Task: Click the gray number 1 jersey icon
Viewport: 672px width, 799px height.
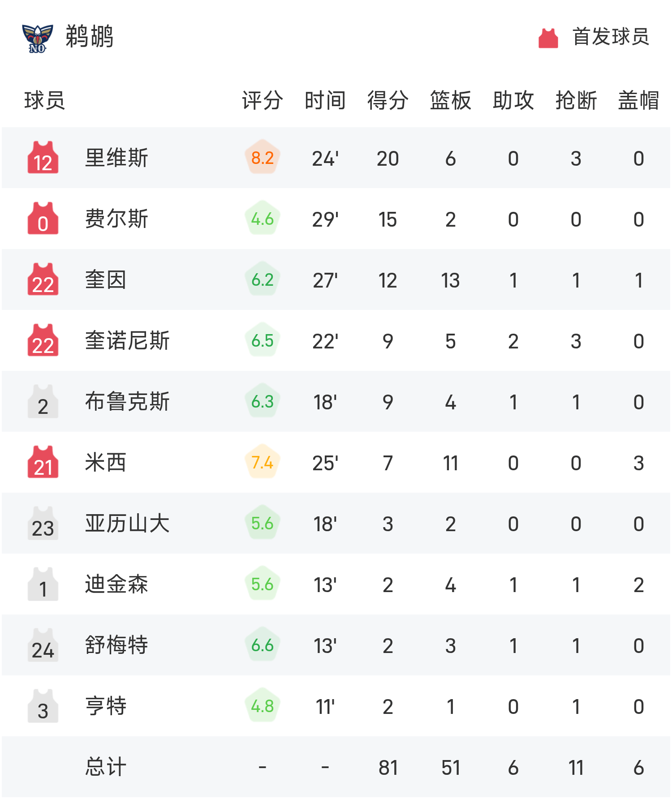Action: [x=43, y=584]
